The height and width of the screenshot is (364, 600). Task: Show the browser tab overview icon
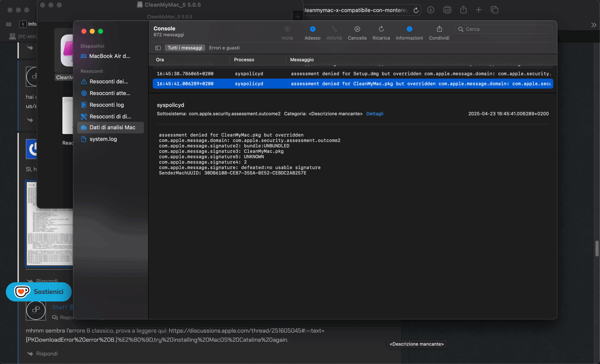pyautogui.click(x=494, y=10)
